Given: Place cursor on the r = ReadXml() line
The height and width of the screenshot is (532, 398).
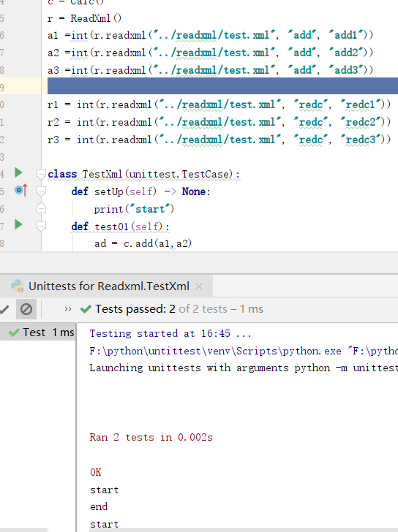Looking at the screenshot, I should 84,18.
